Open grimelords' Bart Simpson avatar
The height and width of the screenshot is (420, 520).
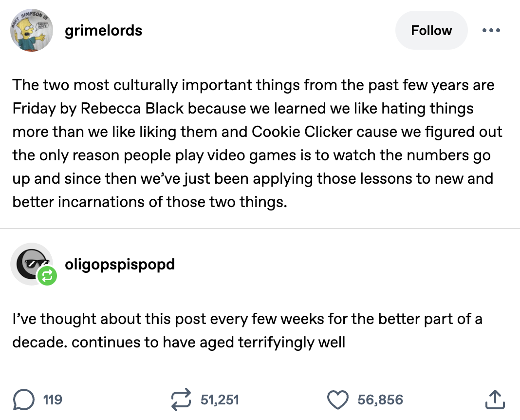coord(32,31)
